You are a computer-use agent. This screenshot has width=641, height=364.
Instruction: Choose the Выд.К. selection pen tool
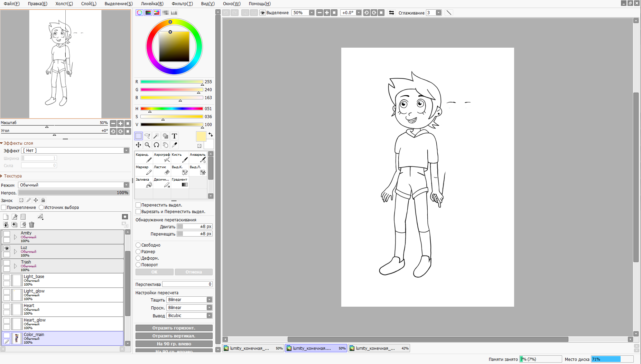(x=180, y=170)
